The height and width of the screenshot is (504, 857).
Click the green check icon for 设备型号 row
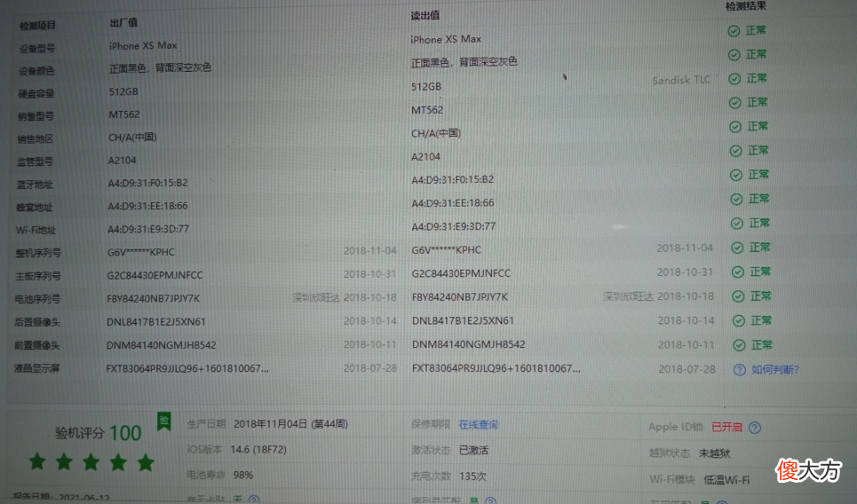[x=734, y=31]
